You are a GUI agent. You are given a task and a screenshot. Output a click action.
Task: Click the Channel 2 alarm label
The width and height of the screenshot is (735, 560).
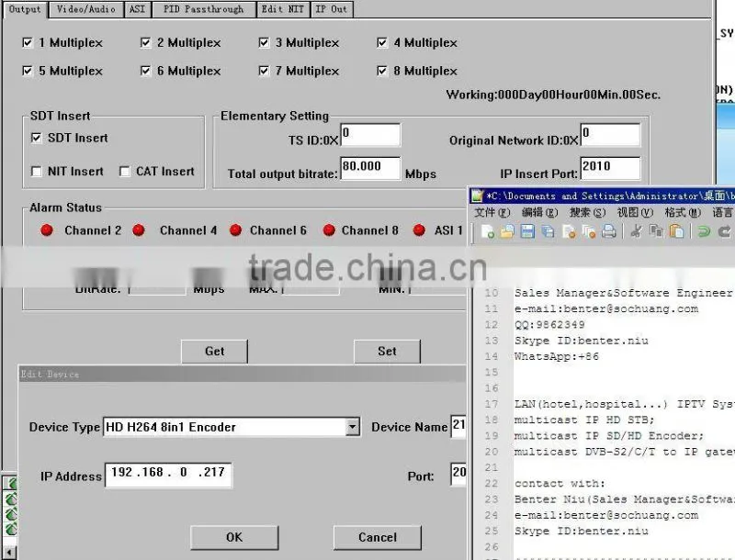[93, 230]
